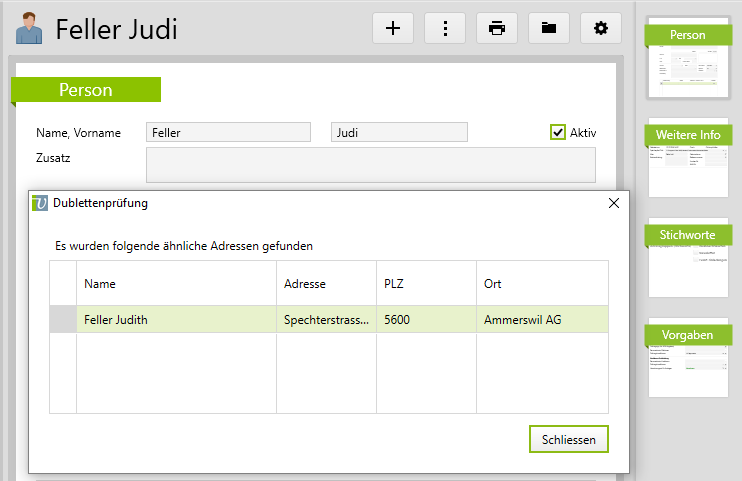Viewport: 742px width, 481px height.
Task: Click the Dublettenprüfung dialog logo icon
Action: [x=40, y=202]
